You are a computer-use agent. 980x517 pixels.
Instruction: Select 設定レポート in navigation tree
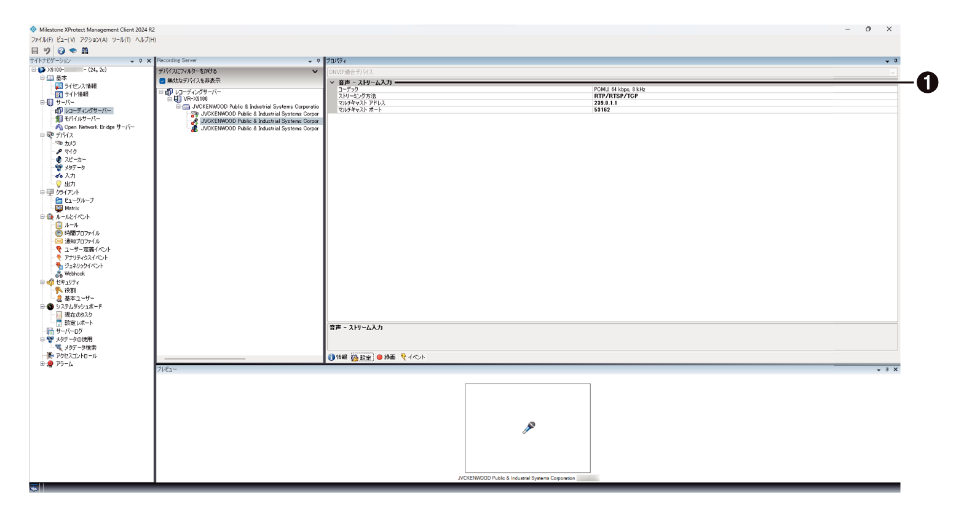point(79,323)
